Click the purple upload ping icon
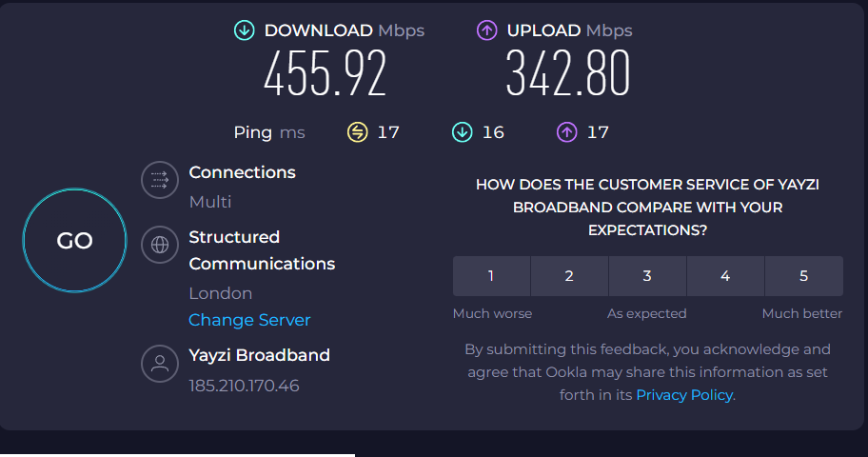Screen dimensions: 868x457 [x=567, y=132]
